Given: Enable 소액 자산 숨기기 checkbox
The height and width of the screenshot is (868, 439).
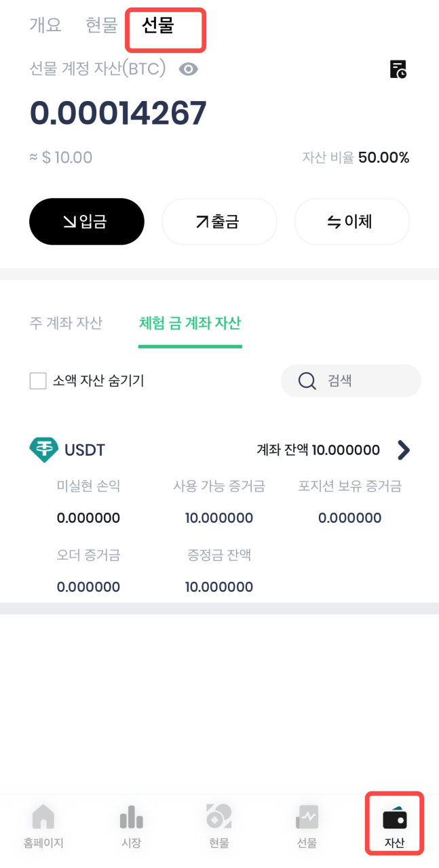Looking at the screenshot, I should 38,381.
